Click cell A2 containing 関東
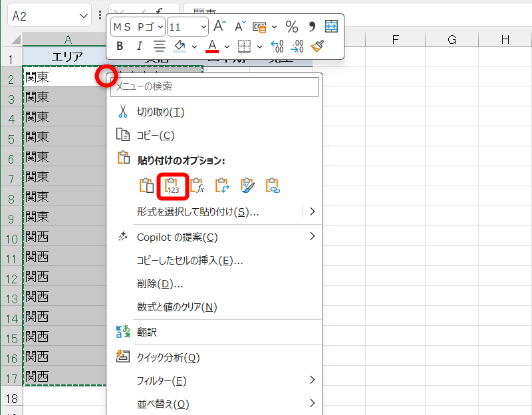 [65, 76]
